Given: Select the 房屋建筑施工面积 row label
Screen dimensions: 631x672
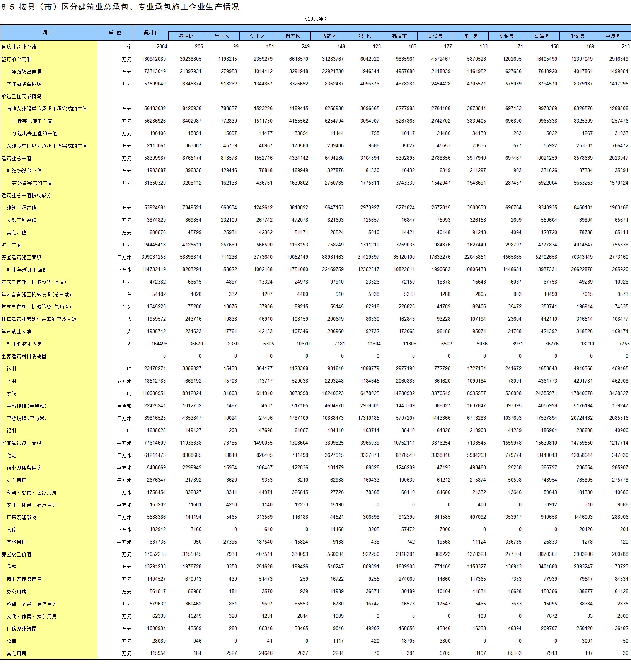Looking at the screenshot, I should 21,257.
